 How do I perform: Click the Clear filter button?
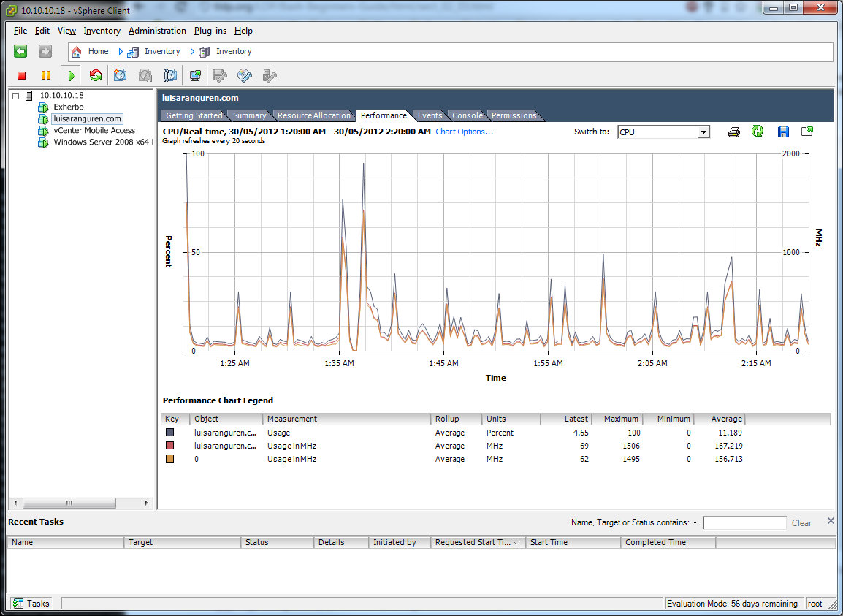point(801,523)
